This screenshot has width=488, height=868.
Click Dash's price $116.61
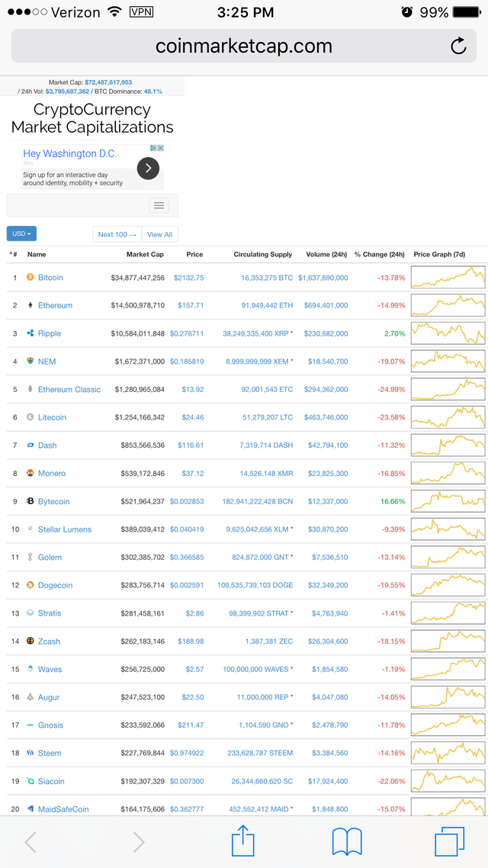pyautogui.click(x=191, y=445)
